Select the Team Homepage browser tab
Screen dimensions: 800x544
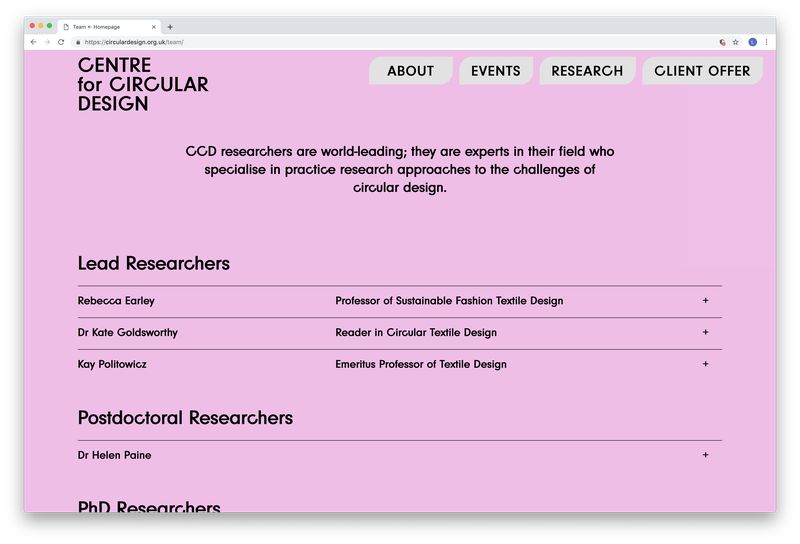109,27
